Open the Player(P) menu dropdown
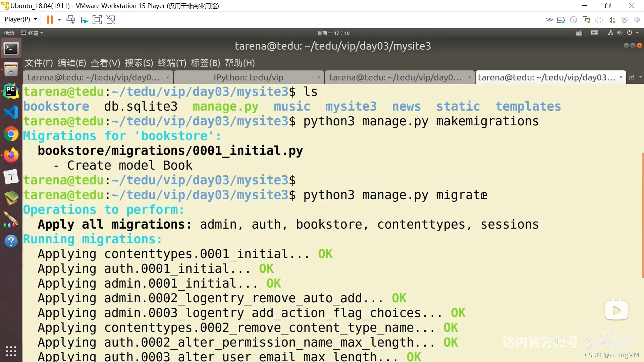This screenshot has height=362, width=644. (21, 19)
